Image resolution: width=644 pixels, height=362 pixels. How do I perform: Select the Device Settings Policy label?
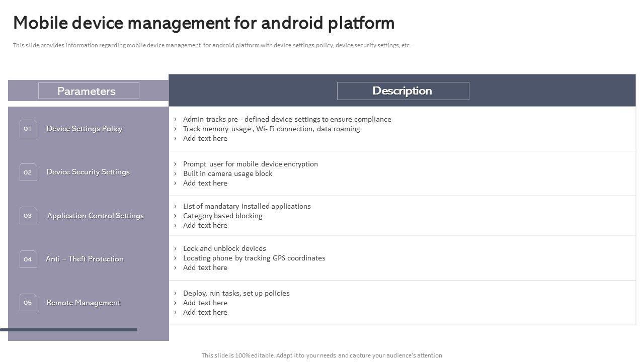point(85,129)
